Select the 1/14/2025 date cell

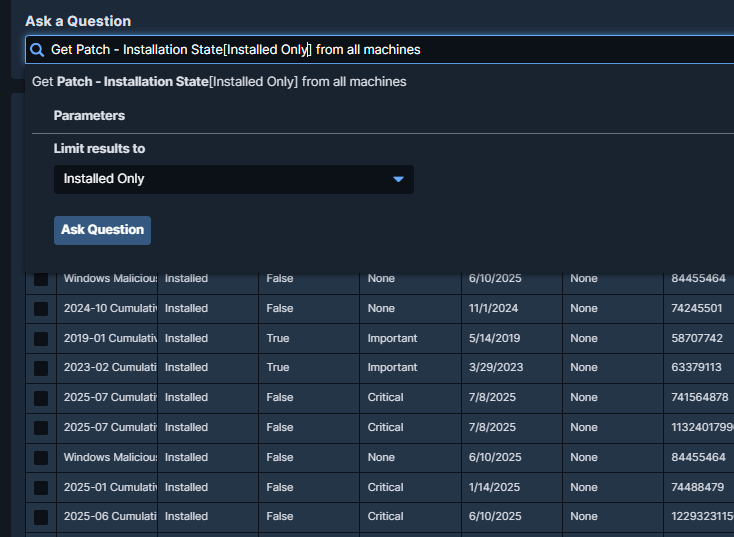click(x=494, y=487)
